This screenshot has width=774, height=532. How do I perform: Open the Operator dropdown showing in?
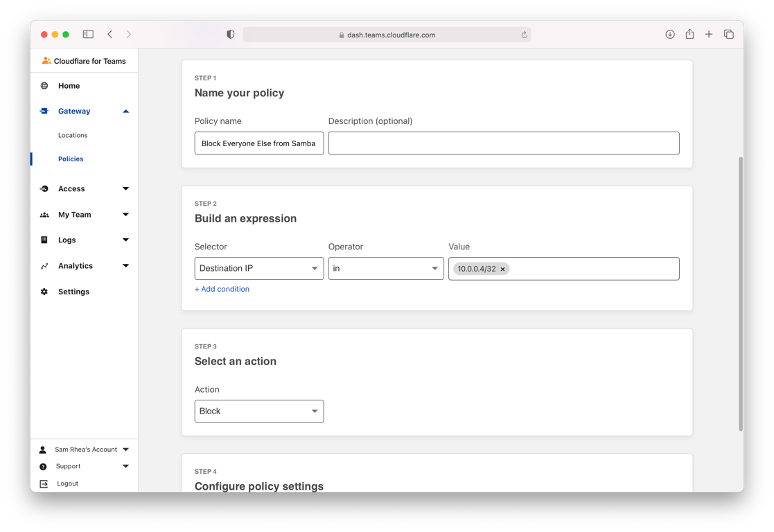click(x=386, y=269)
